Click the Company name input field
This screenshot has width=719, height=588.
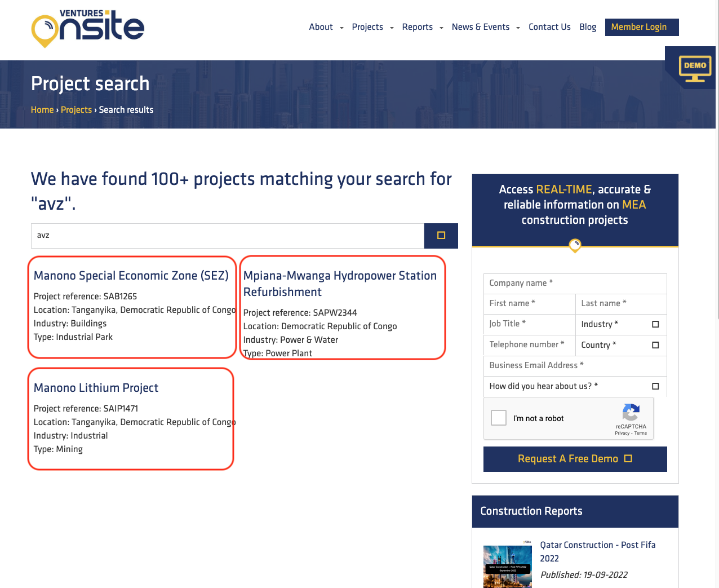575,283
